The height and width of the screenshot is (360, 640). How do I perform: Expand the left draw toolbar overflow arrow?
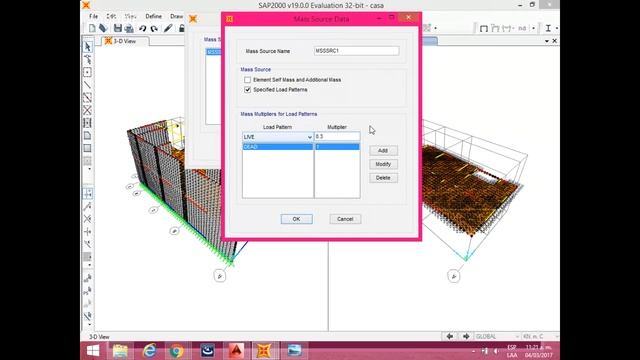click(89, 169)
